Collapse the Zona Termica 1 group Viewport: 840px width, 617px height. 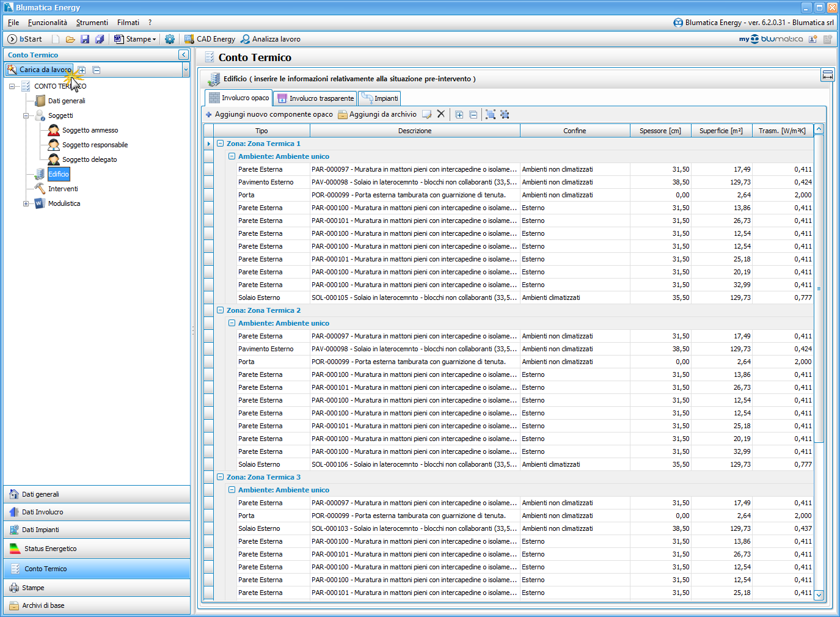click(x=220, y=144)
